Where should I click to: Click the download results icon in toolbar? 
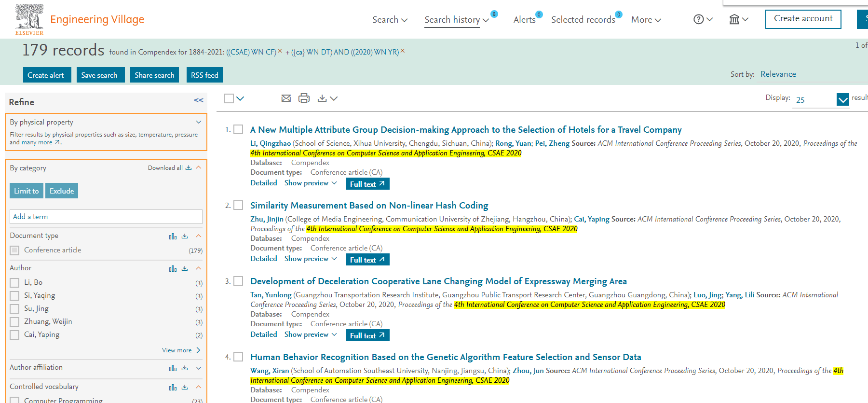coord(322,98)
